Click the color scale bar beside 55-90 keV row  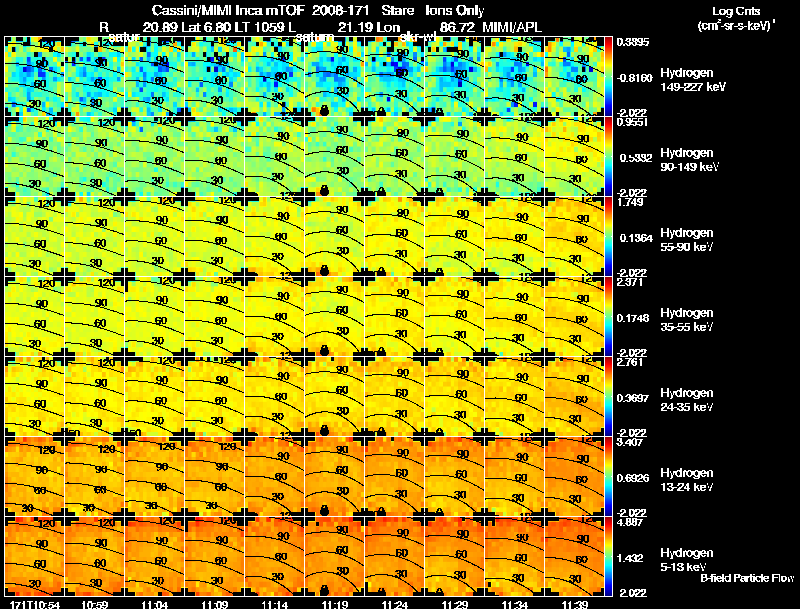pyautogui.click(x=608, y=237)
